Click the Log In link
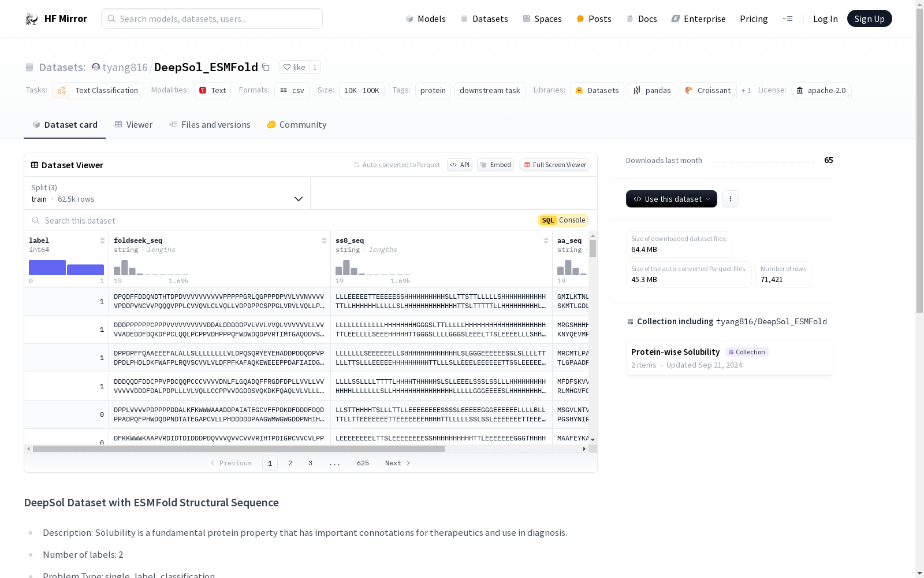 825,19
